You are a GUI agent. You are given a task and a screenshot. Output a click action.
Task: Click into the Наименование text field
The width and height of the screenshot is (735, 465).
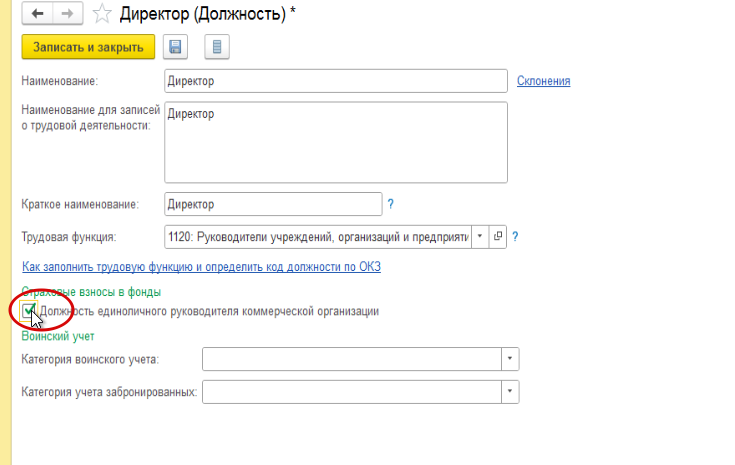pyautogui.click(x=335, y=81)
